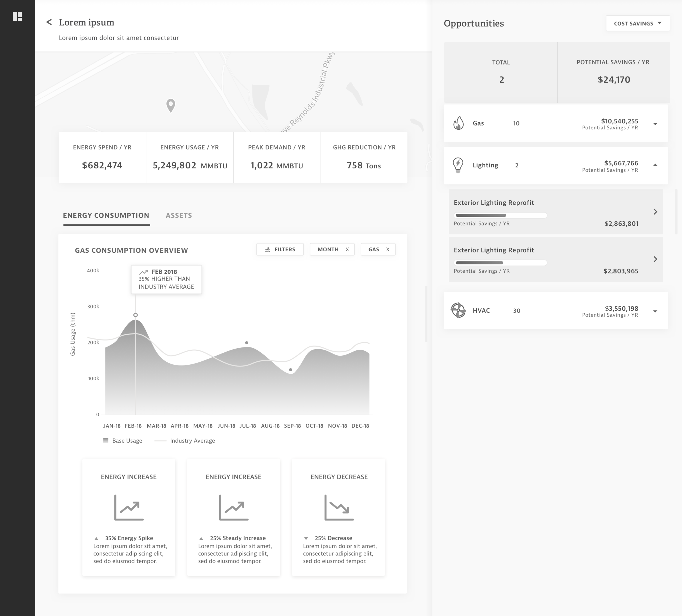
Task: Select the Energy Consumption tab
Action: 106,216
